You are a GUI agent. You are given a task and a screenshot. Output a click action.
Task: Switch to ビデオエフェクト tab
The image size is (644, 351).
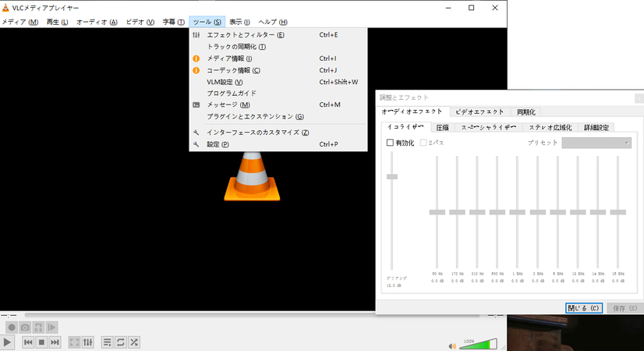pyautogui.click(x=479, y=112)
